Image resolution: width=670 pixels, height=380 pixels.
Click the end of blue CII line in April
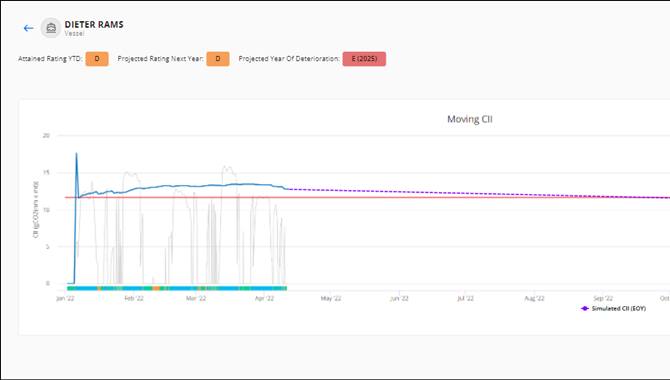[288, 189]
